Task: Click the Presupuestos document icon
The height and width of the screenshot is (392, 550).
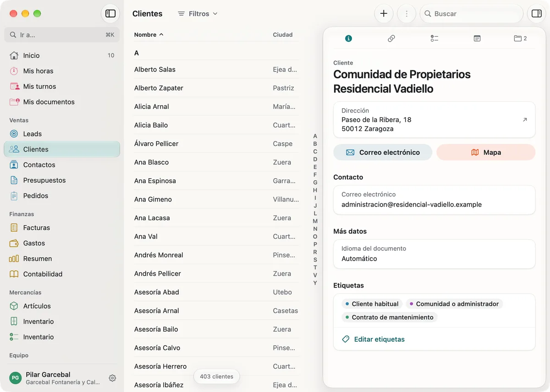Action: 14,180
